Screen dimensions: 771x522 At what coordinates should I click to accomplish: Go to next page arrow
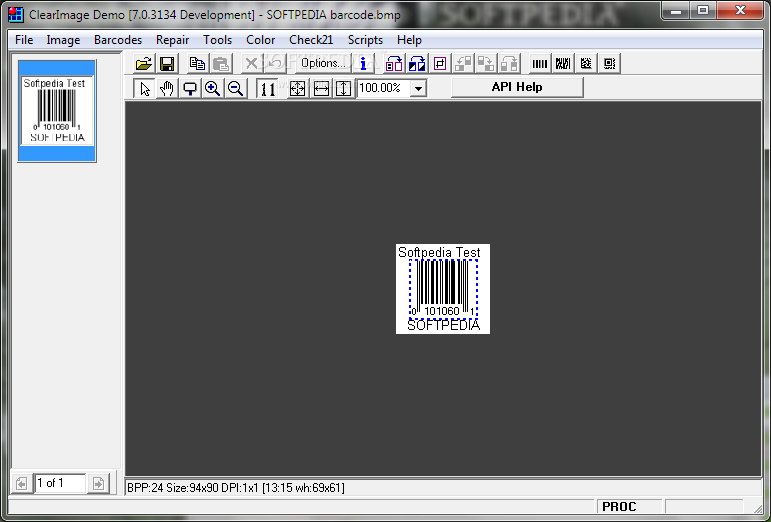click(x=98, y=484)
